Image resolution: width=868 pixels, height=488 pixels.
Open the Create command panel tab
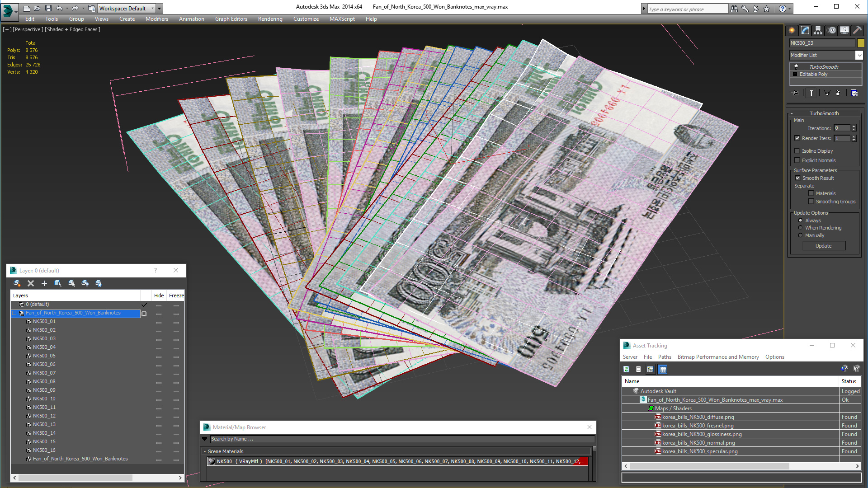[x=792, y=30]
